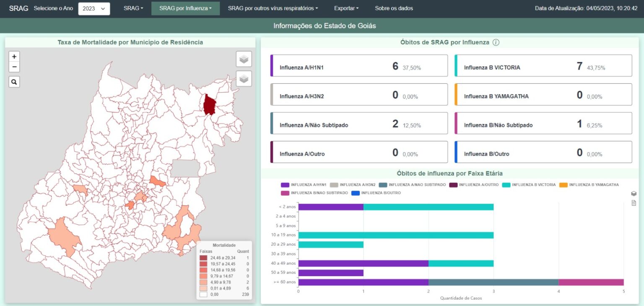This screenshot has height=306, width=644.
Task: Click the '37,50%' percentage value
Action: point(412,68)
